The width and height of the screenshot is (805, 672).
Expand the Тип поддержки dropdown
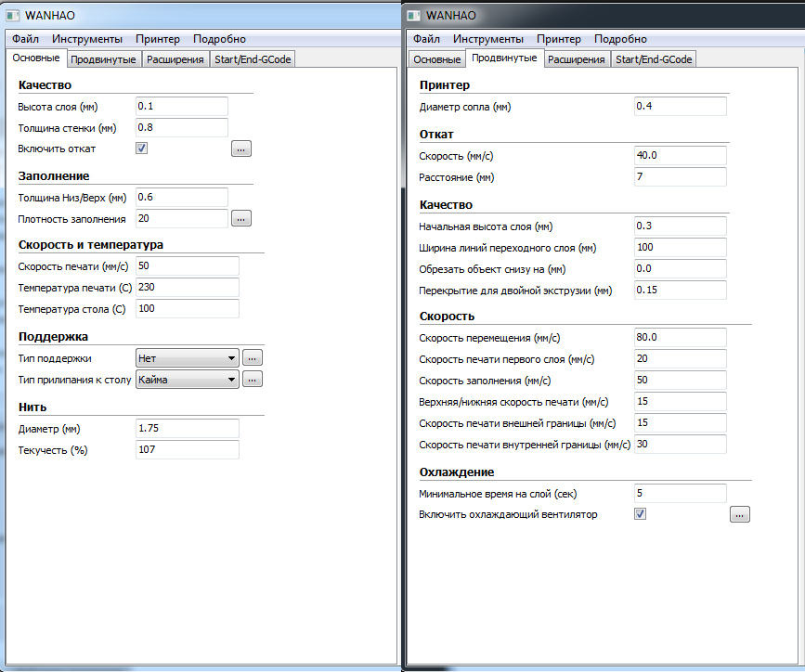pyautogui.click(x=187, y=357)
